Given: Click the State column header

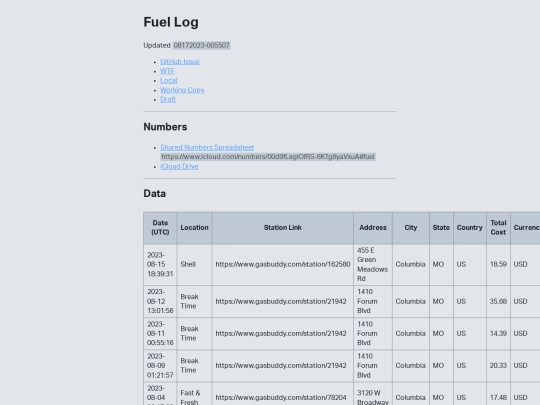Looking at the screenshot, I should 442,228.
